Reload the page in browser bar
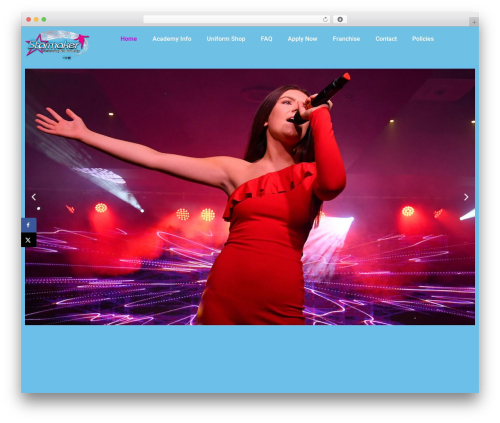Screen dimensions: 500x423 coord(325,19)
